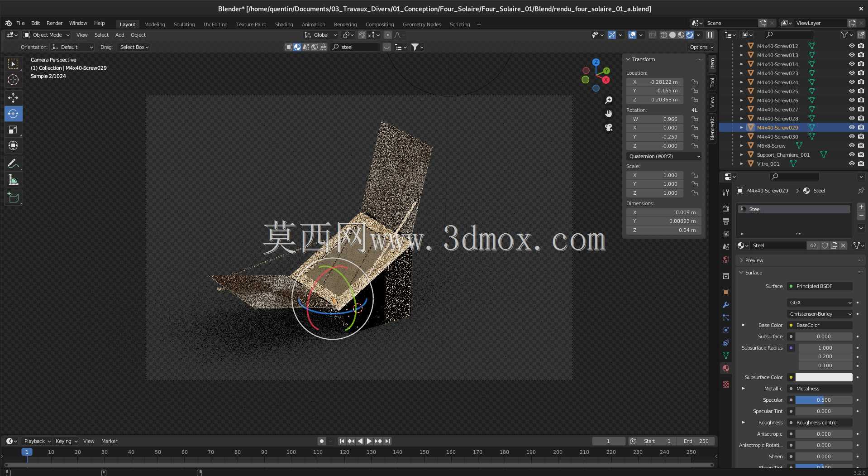This screenshot has width=868, height=476.
Task: Select the Move tool
Action: coord(13,97)
